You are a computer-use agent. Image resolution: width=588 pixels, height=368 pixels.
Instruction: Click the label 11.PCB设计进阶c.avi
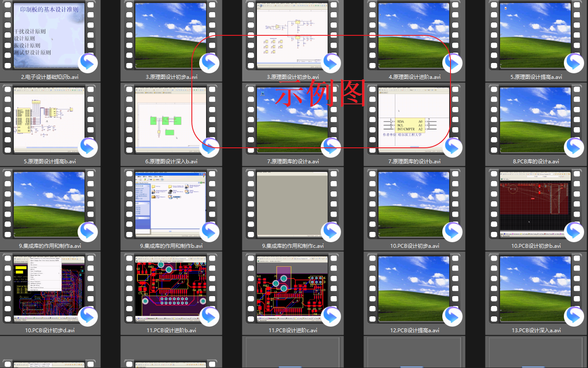[293, 331]
